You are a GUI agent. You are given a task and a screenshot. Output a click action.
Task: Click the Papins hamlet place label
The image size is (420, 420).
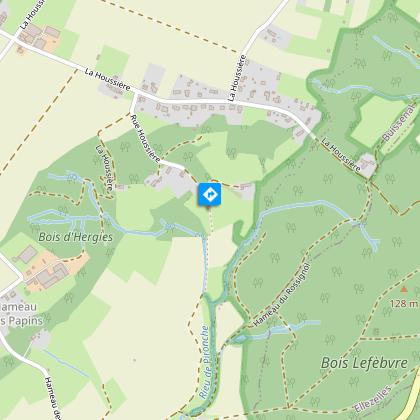point(22,314)
